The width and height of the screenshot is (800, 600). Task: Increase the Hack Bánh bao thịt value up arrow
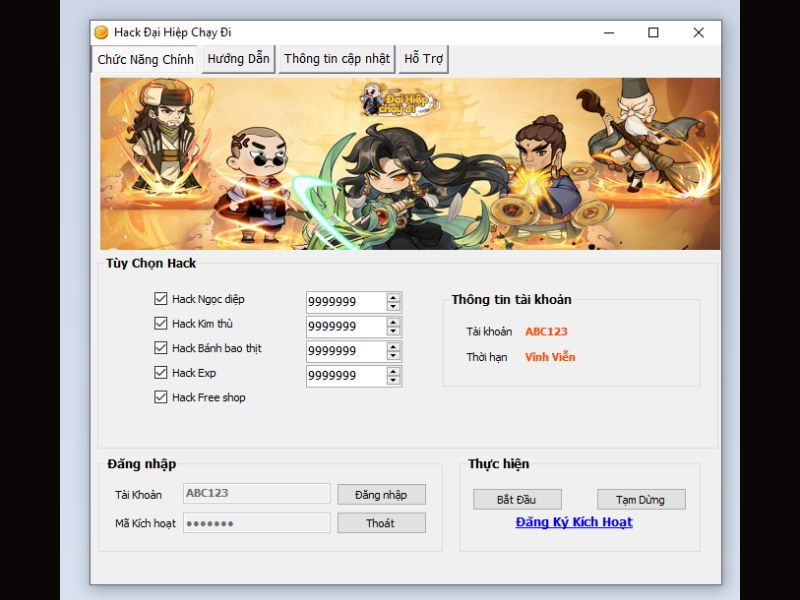tap(393, 346)
